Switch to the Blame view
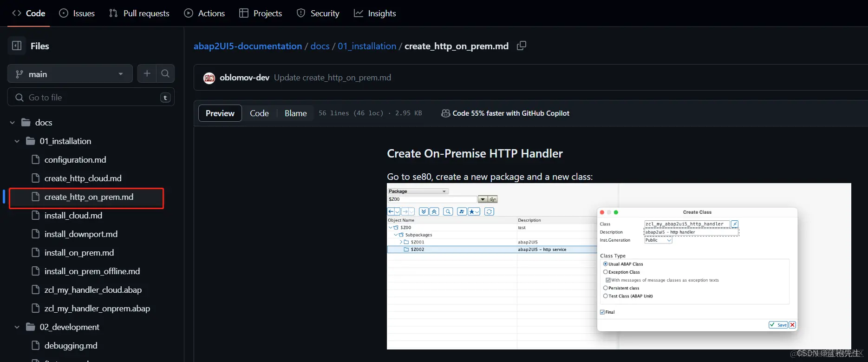The image size is (868, 362). pyautogui.click(x=295, y=113)
